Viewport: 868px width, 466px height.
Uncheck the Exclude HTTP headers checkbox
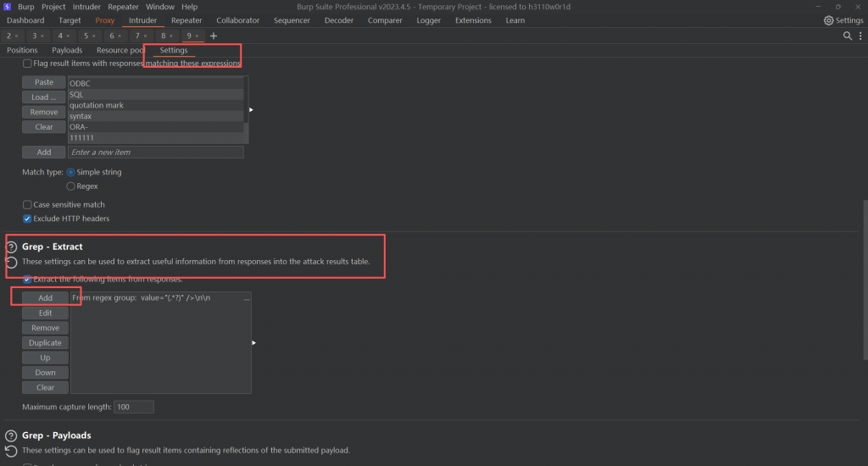27,219
